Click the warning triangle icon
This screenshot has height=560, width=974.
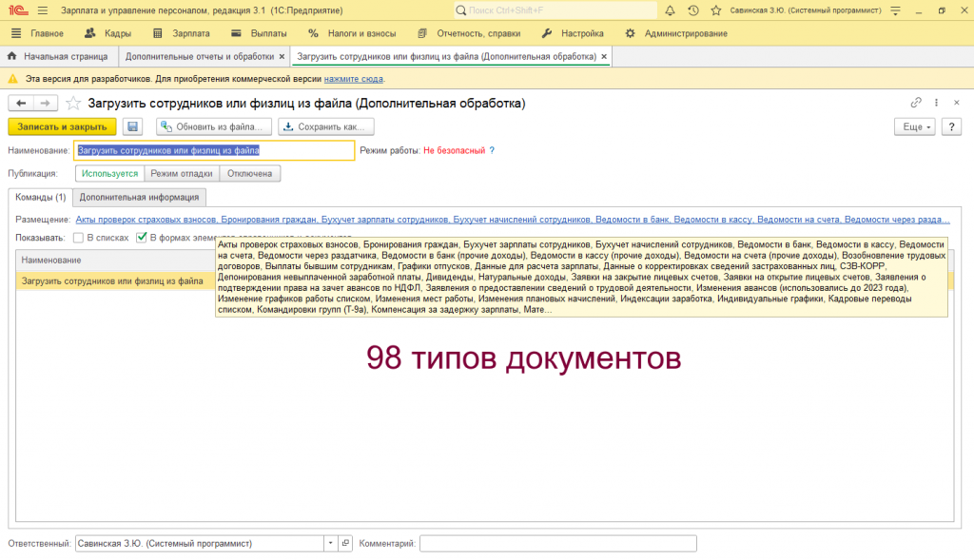pos(12,80)
